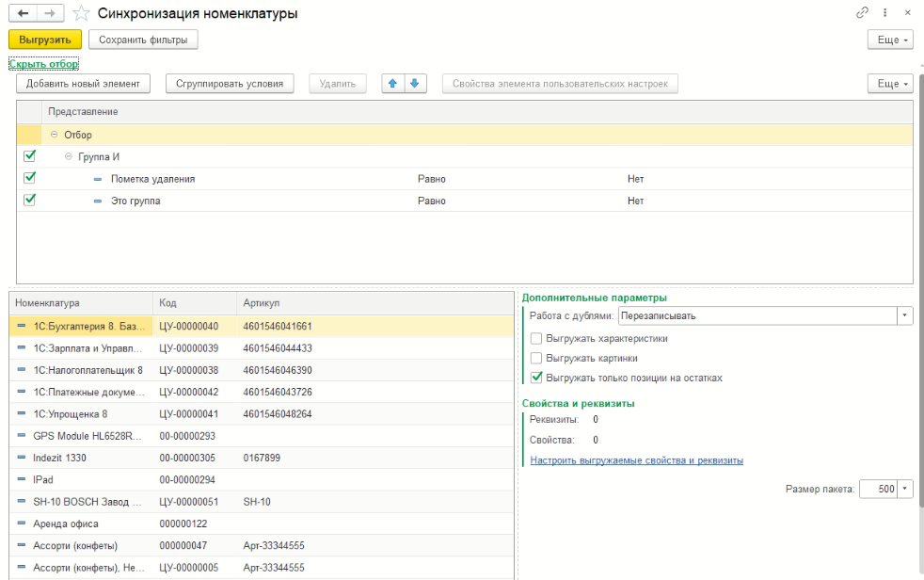
Task: Uncheck the 'Пометка удаления' filter checkbox
Action: (x=29, y=178)
